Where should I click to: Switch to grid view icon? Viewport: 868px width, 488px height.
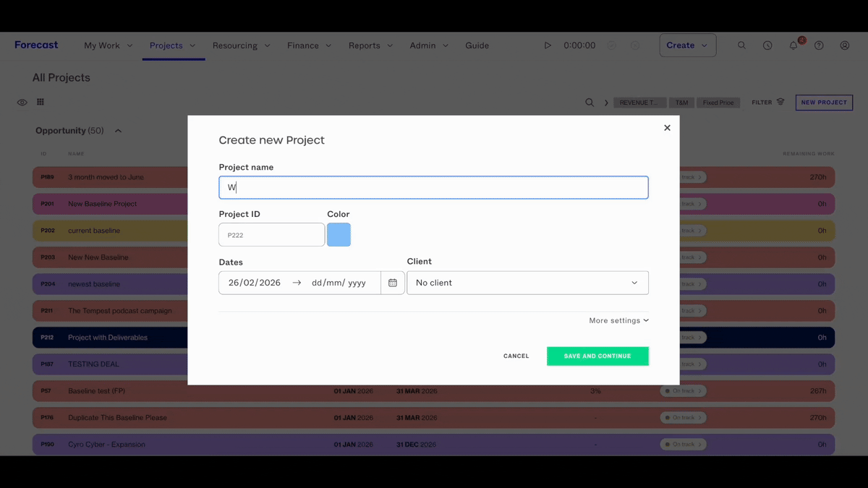coord(41,102)
